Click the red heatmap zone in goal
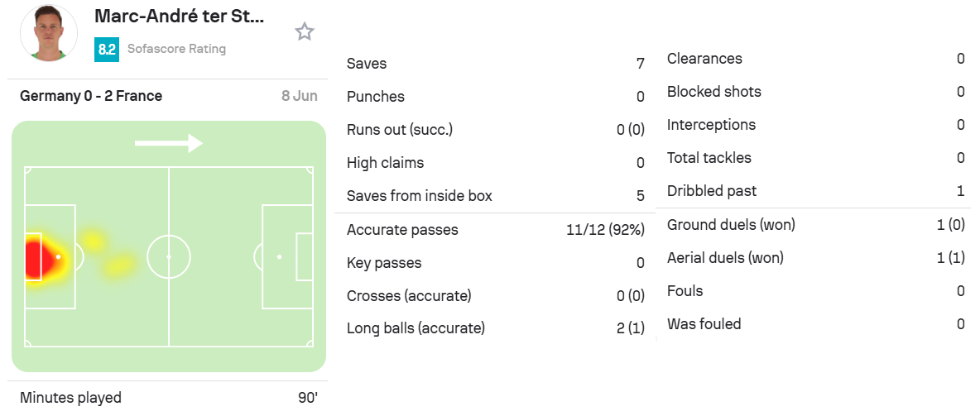Viewport: 980px width, 416px height. point(35,256)
